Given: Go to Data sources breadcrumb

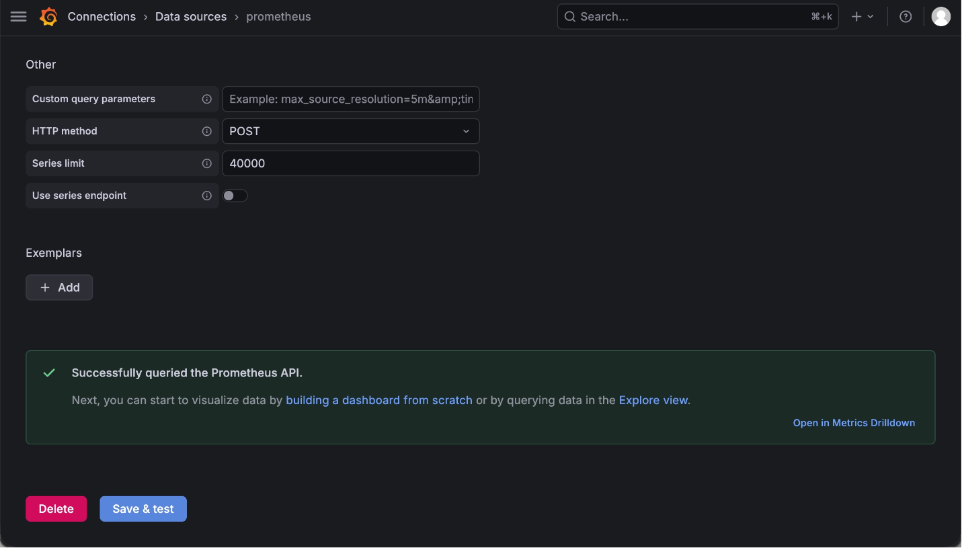Looking at the screenshot, I should click(x=191, y=17).
